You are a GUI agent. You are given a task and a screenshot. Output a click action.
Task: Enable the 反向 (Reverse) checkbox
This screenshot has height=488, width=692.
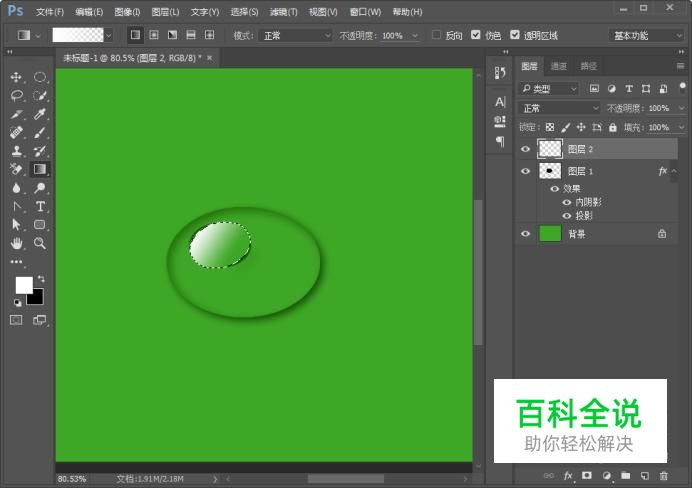(436, 35)
